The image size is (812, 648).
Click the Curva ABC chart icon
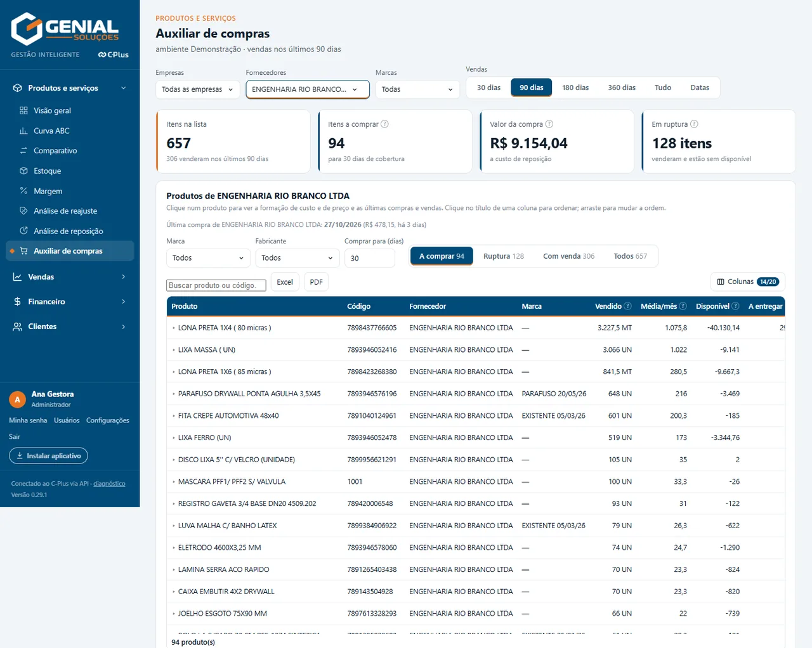coord(23,131)
